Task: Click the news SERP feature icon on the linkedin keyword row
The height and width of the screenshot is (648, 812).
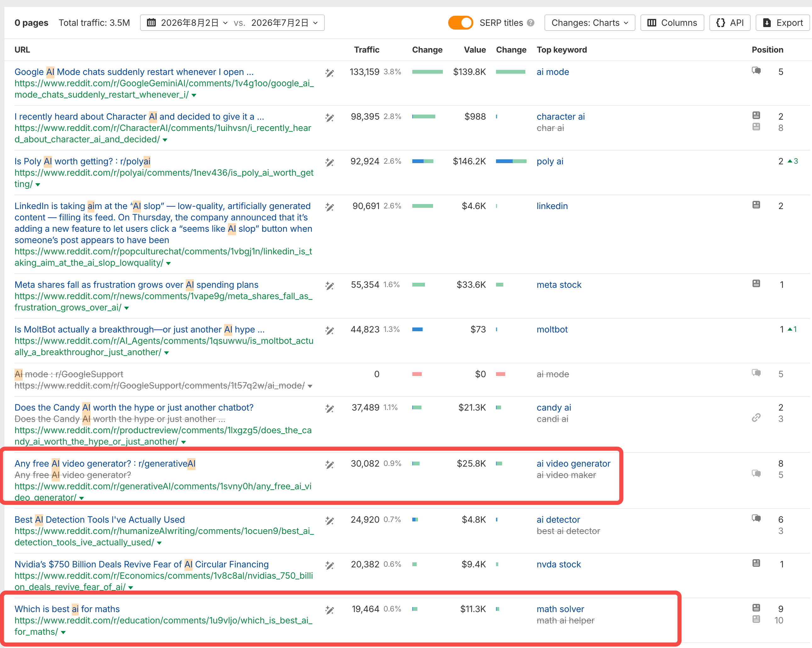Action: tap(756, 205)
